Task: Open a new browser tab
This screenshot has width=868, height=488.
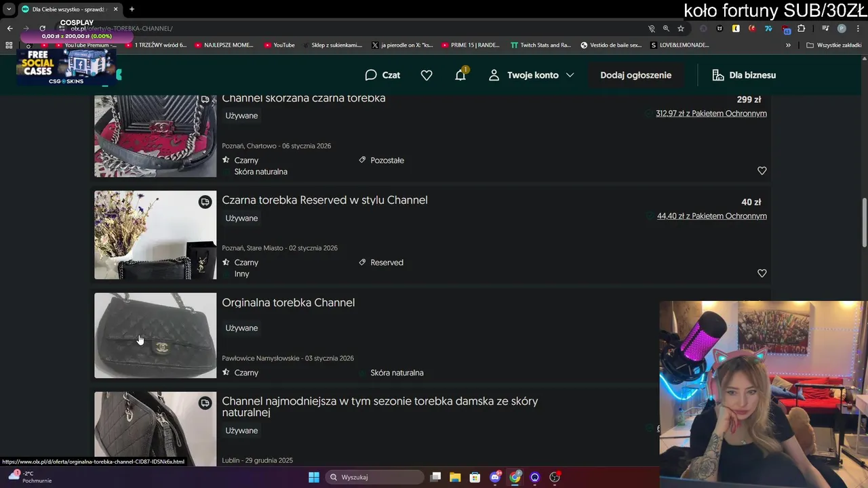Action: pos(132,9)
